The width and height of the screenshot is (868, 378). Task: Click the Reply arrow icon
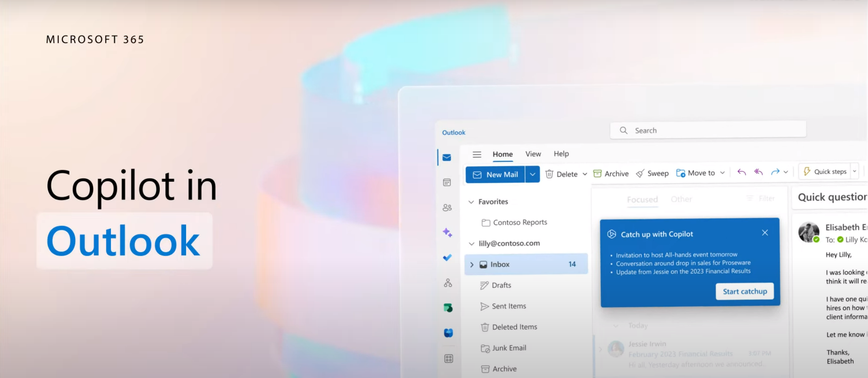point(742,172)
